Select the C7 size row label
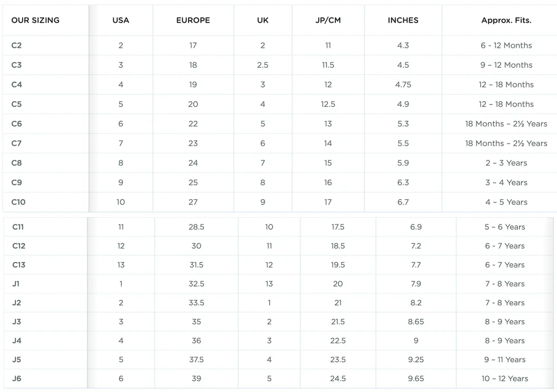This screenshot has height=392, width=557. click(17, 143)
